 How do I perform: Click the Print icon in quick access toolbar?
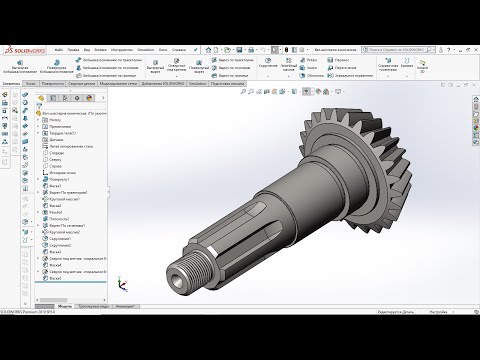point(251,50)
